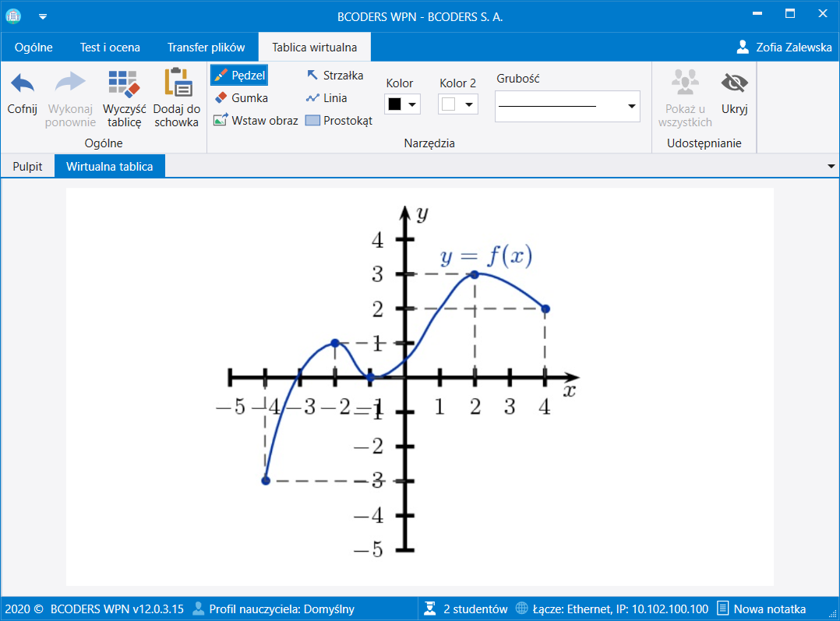Click the thickness line preview in Grubość

(x=547, y=106)
